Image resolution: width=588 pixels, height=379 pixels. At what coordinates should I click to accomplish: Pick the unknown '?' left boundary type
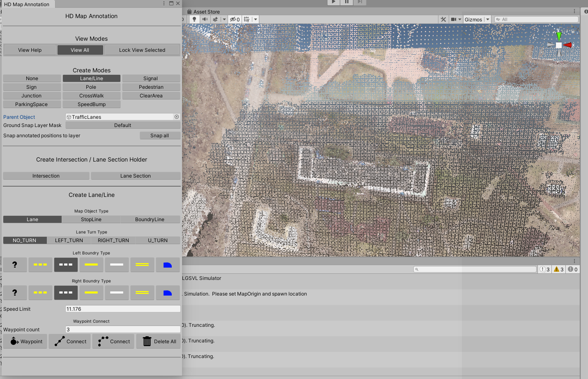tap(15, 265)
